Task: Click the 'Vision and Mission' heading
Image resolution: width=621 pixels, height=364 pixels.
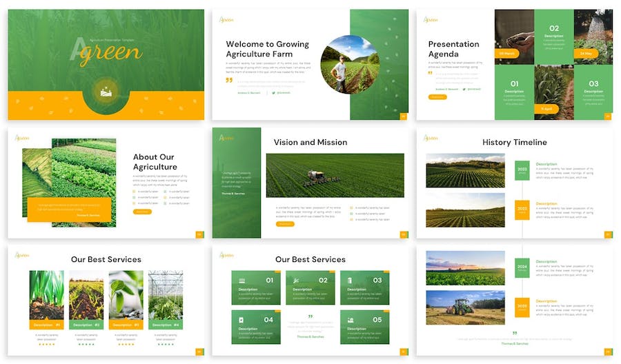Action: (310, 142)
